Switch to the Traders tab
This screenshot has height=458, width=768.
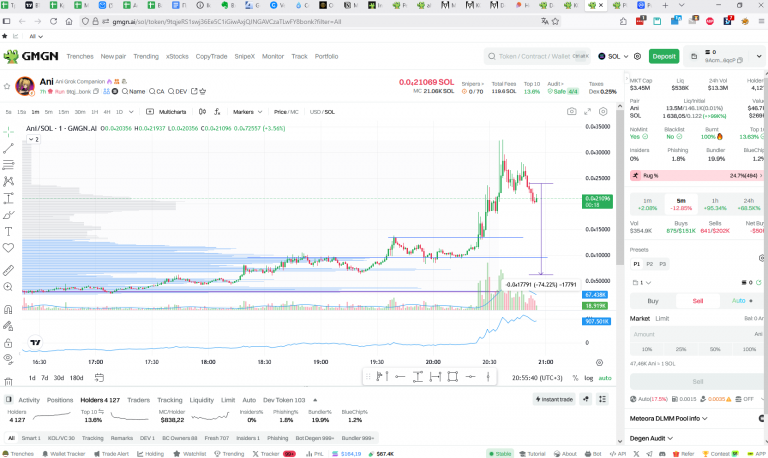139,400
